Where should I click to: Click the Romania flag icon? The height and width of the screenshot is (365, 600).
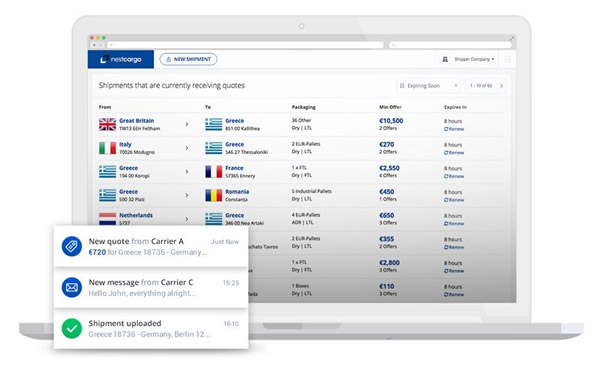click(214, 196)
